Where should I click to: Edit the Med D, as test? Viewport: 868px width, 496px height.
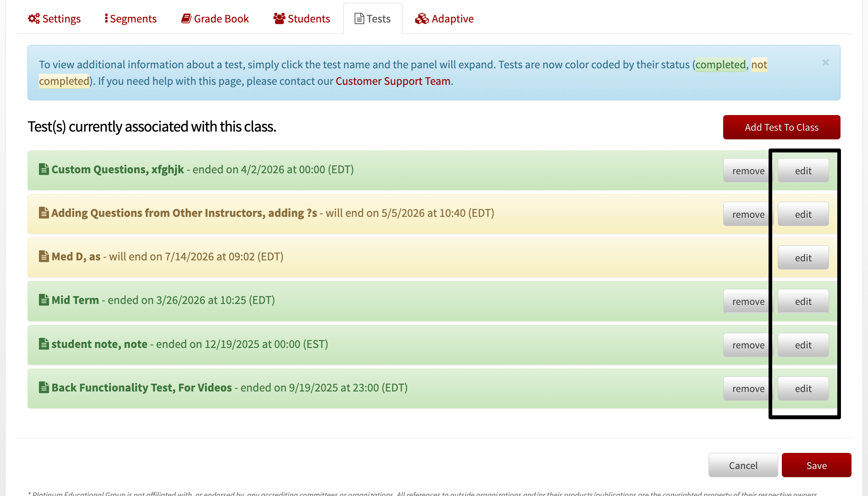pyautogui.click(x=803, y=258)
